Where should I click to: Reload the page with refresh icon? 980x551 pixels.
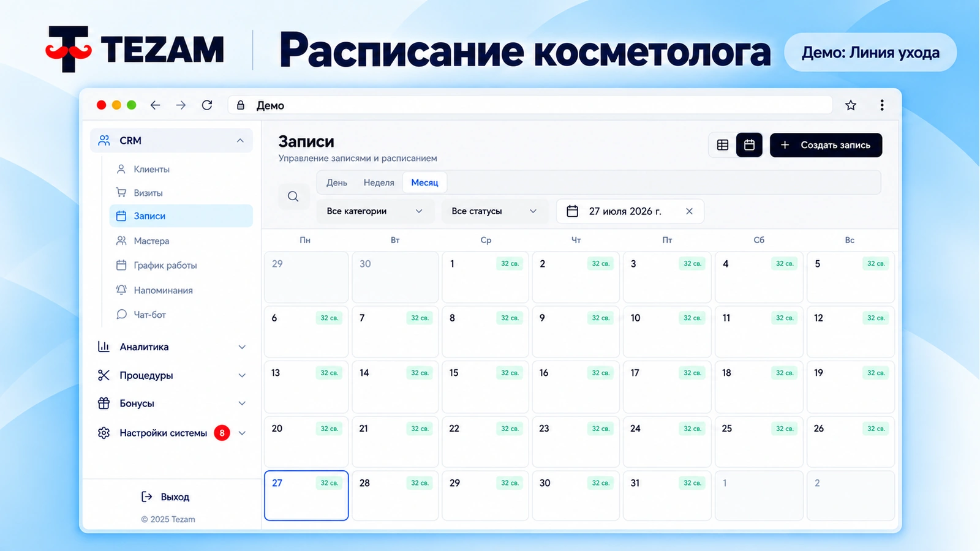(207, 105)
